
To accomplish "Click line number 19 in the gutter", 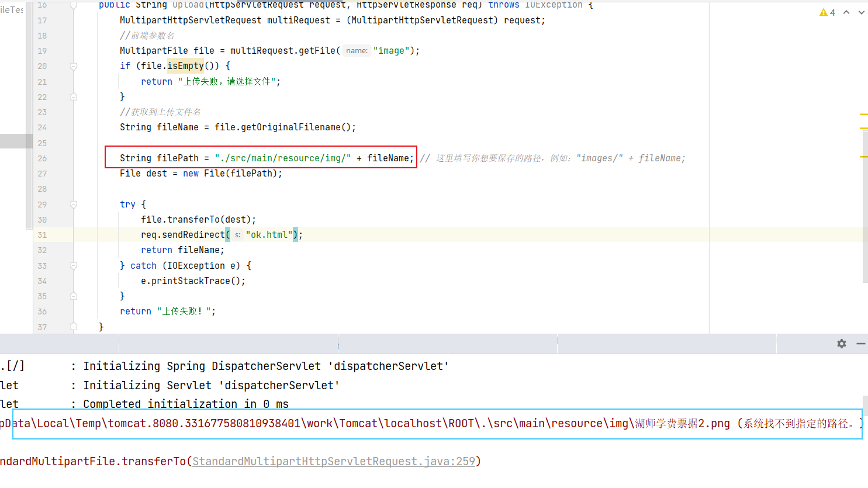I will 42,51.
